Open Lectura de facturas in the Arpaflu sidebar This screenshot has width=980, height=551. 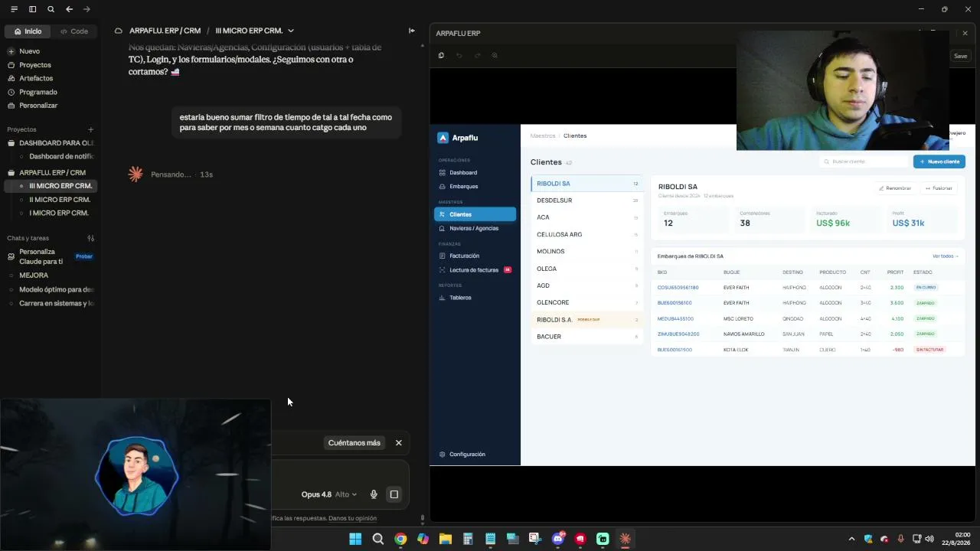(x=473, y=270)
